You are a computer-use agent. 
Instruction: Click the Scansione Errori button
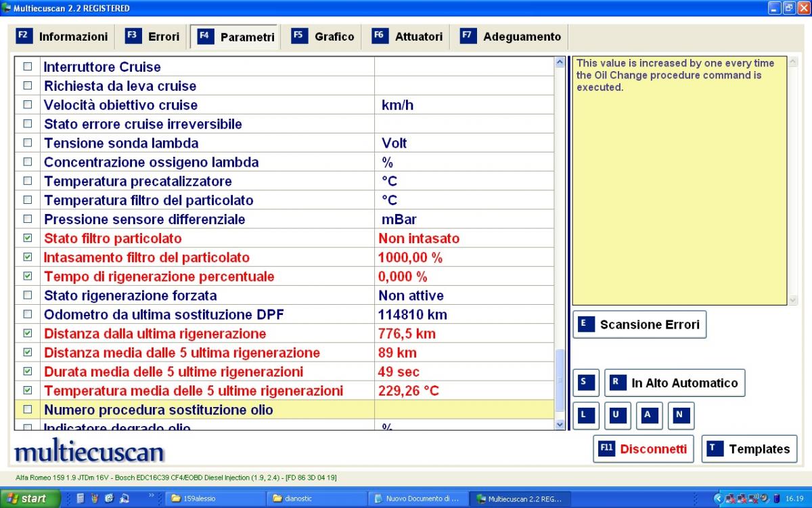(x=639, y=324)
